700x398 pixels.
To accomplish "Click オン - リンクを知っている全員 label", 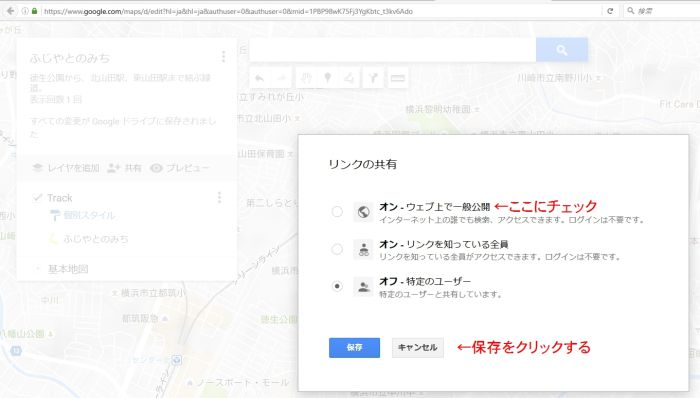I will (443, 245).
